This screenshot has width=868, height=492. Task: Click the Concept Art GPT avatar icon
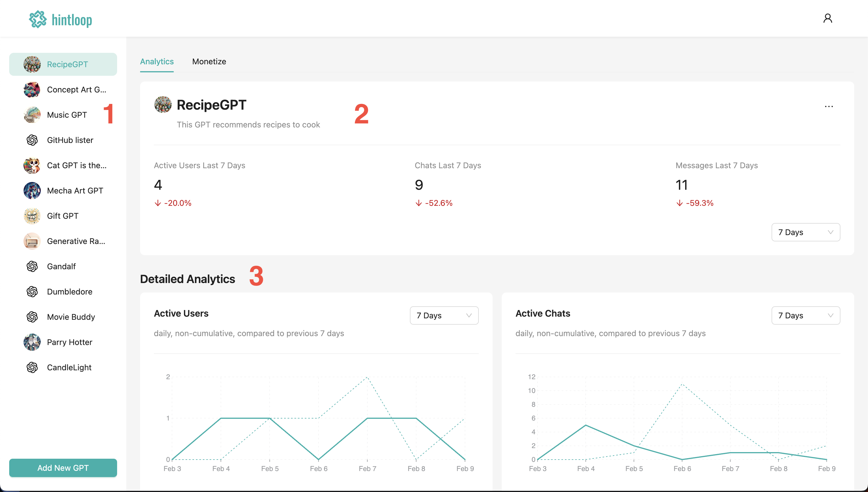pyautogui.click(x=32, y=90)
